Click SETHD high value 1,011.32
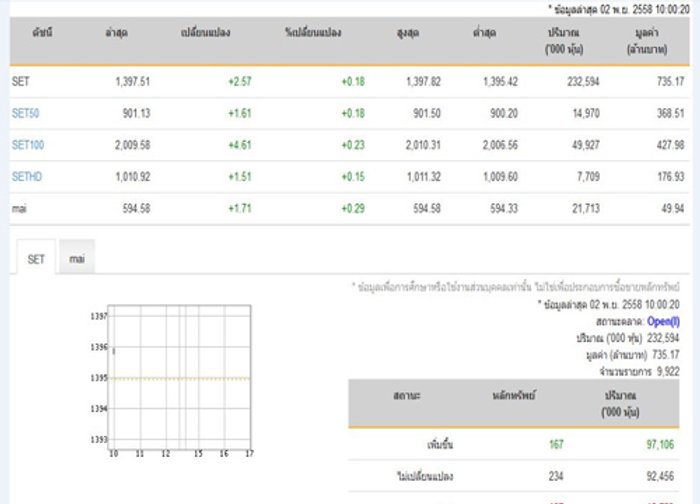The width and height of the screenshot is (700, 504). 424,177
